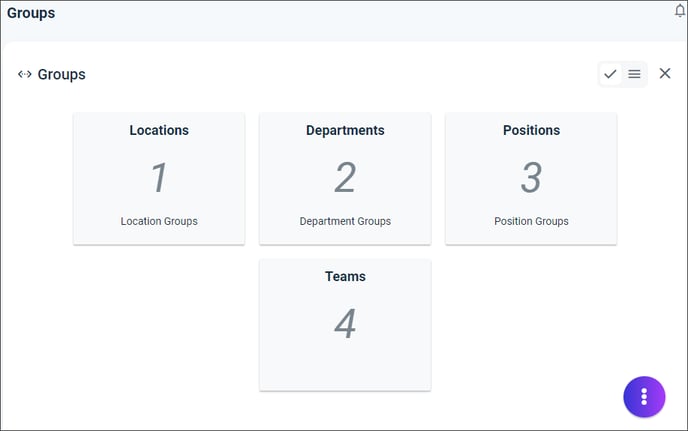The height and width of the screenshot is (431, 688).
Task: Click the number 4 in Teams
Action: click(x=345, y=323)
